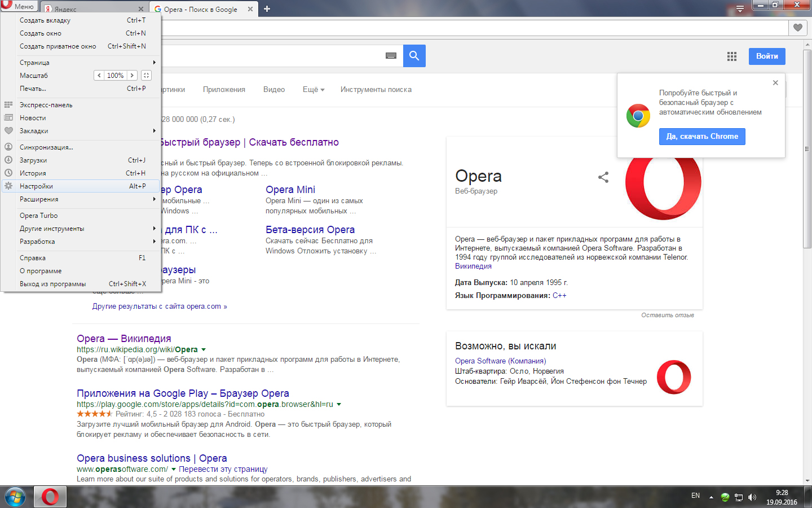Select О программе menu entry
The height and width of the screenshot is (508, 812).
[x=81, y=271]
